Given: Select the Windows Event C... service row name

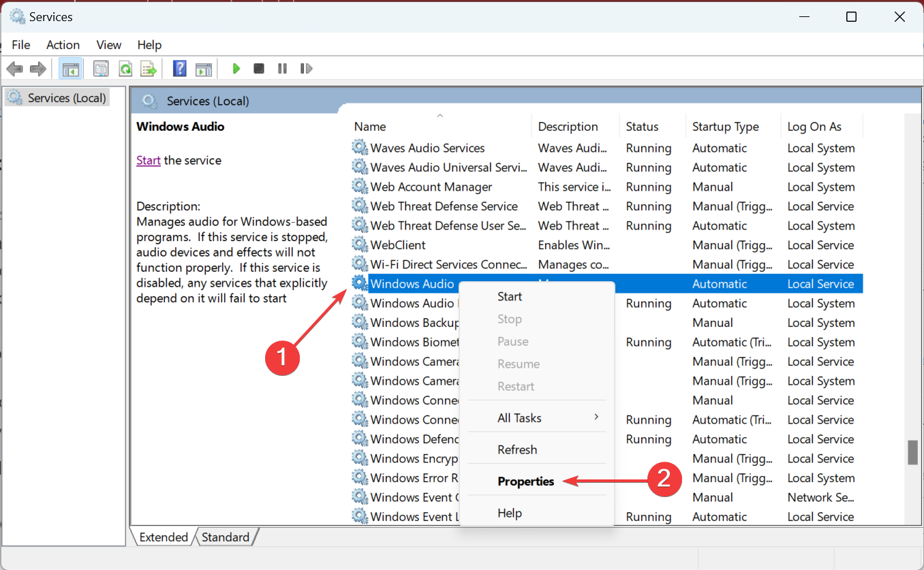Looking at the screenshot, I should [414, 497].
